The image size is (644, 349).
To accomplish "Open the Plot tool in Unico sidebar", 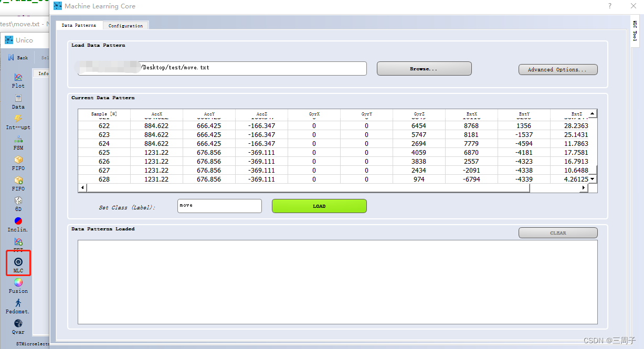I will tap(18, 81).
